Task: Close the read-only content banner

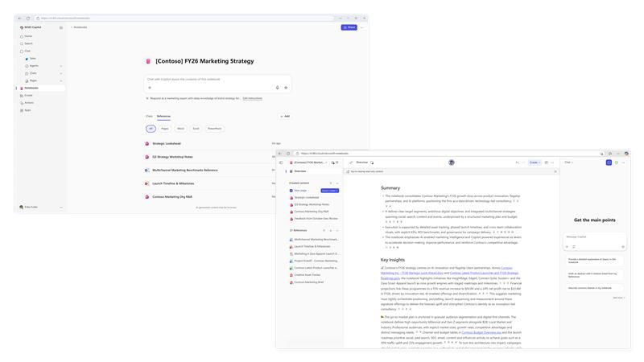Action: 555,171
